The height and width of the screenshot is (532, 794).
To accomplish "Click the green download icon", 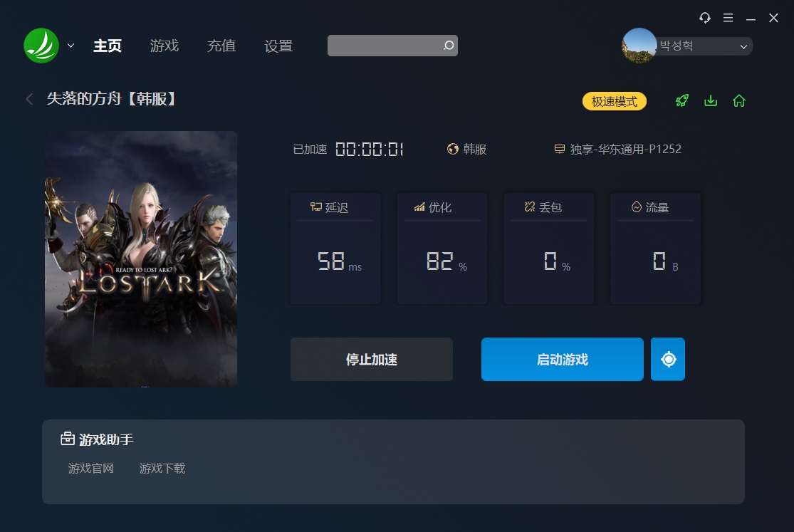I will pyautogui.click(x=711, y=100).
